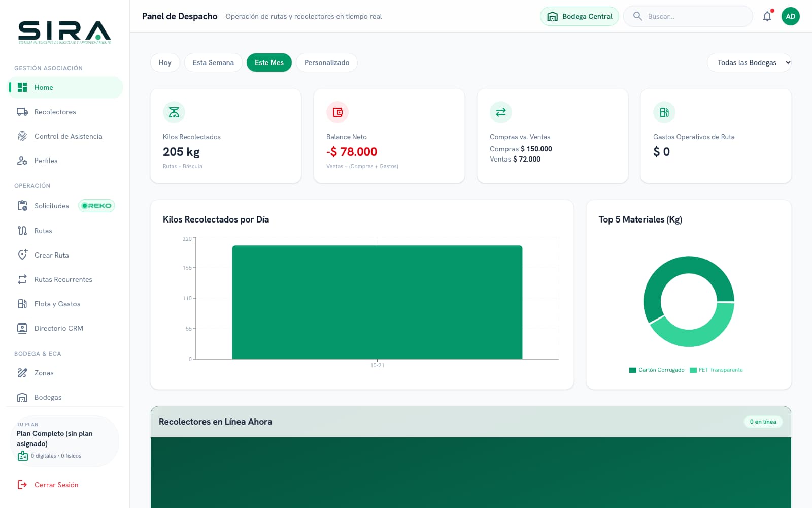Click the '0 en línea' badge
The image size is (812, 508).
[x=763, y=422]
